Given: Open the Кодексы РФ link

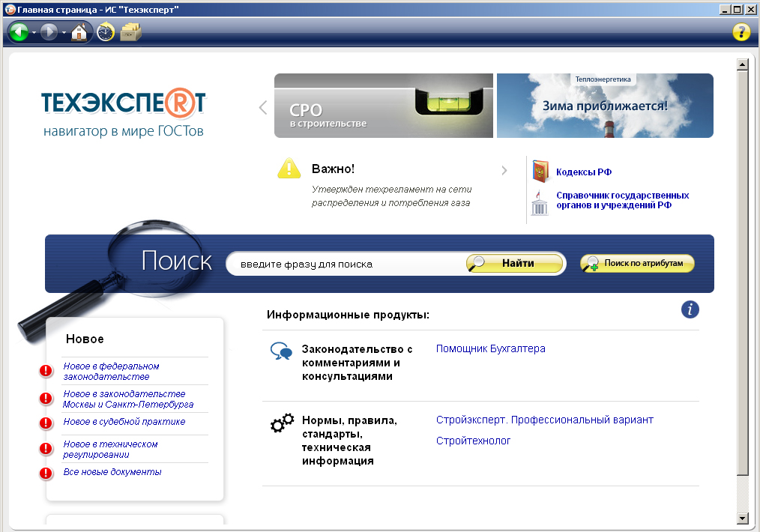Looking at the screenshot, I should pyautogui.click(x=584, y=172).
